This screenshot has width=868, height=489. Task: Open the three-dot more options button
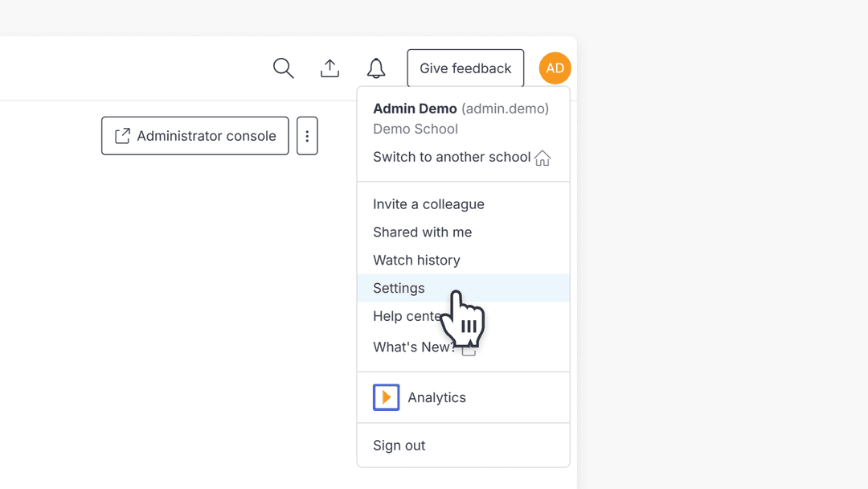tap(307, 136)
